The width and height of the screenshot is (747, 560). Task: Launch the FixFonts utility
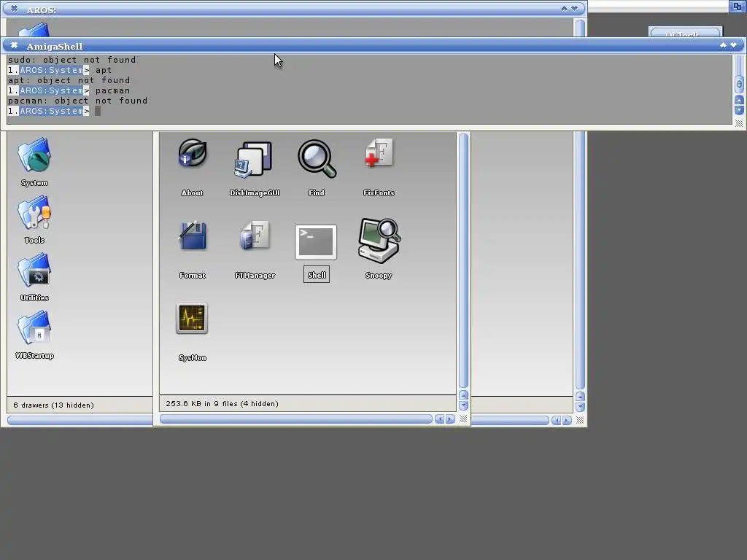[379, 153]
